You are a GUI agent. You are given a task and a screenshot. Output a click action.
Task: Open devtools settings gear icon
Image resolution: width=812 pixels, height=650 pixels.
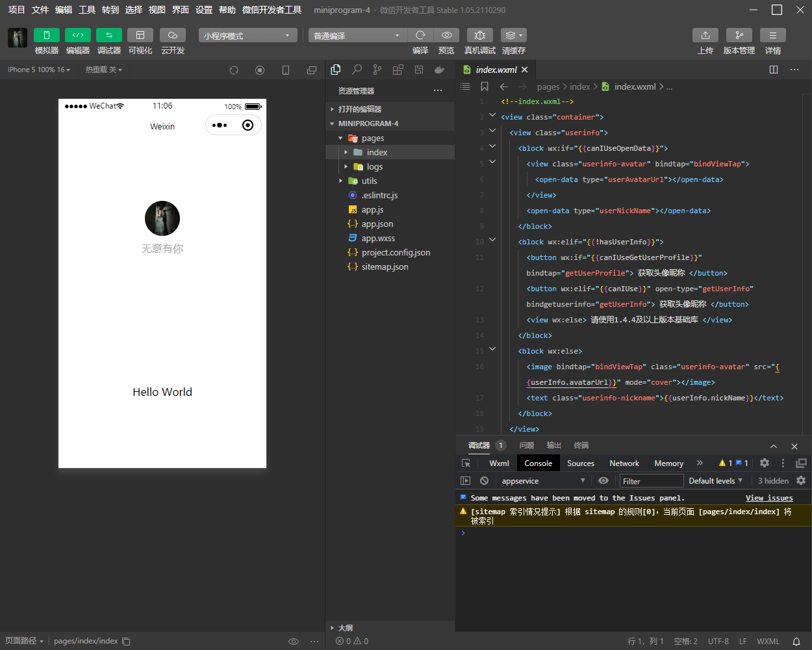tap(765, 463)
